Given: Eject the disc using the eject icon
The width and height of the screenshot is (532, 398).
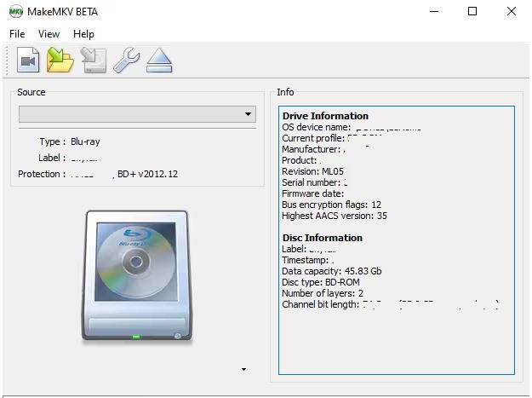Looking at the screenshot, I should point(159,61).
